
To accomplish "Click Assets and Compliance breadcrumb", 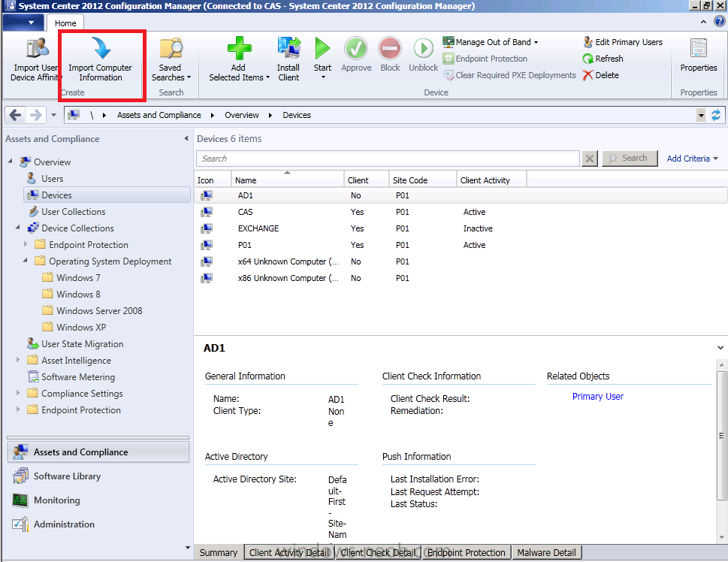I will point(159,115).
